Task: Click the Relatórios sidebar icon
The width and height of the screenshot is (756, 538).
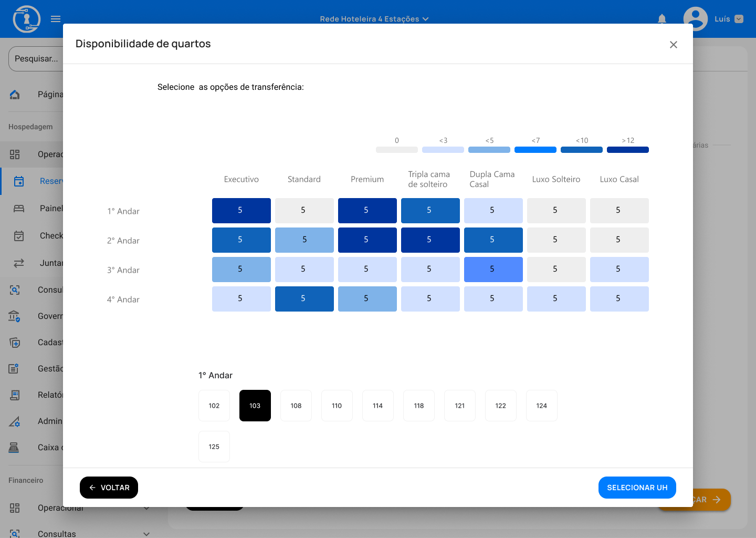Action: [x=15, y=395]
